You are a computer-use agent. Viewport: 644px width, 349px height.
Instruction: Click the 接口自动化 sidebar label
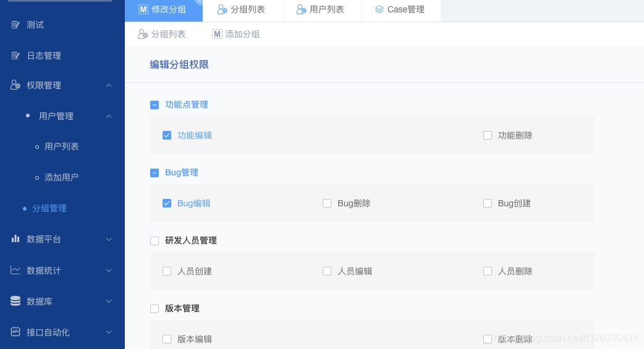click(x=48, y=332)
